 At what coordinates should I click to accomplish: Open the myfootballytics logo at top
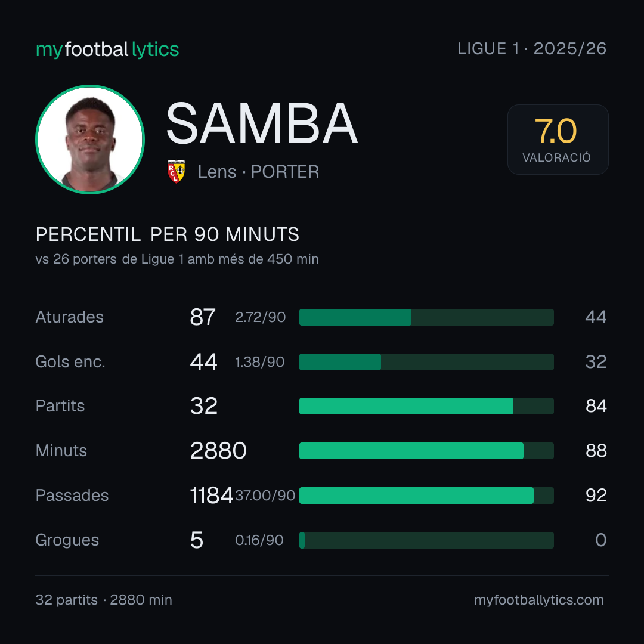click(x=107, y=49)
